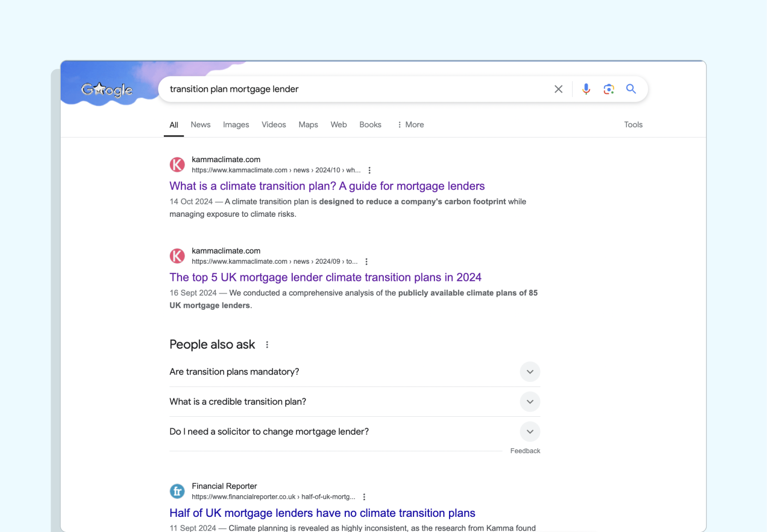Click the Google doodle logo
The height and width of the screenshot is (532, 767).
[107, 90]
